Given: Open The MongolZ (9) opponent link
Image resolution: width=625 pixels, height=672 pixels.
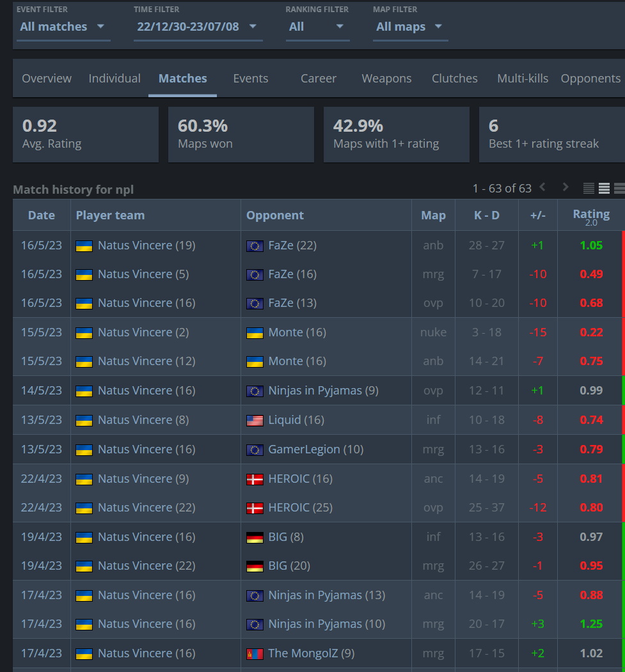Looking at the screenshot, I should 311,653.
